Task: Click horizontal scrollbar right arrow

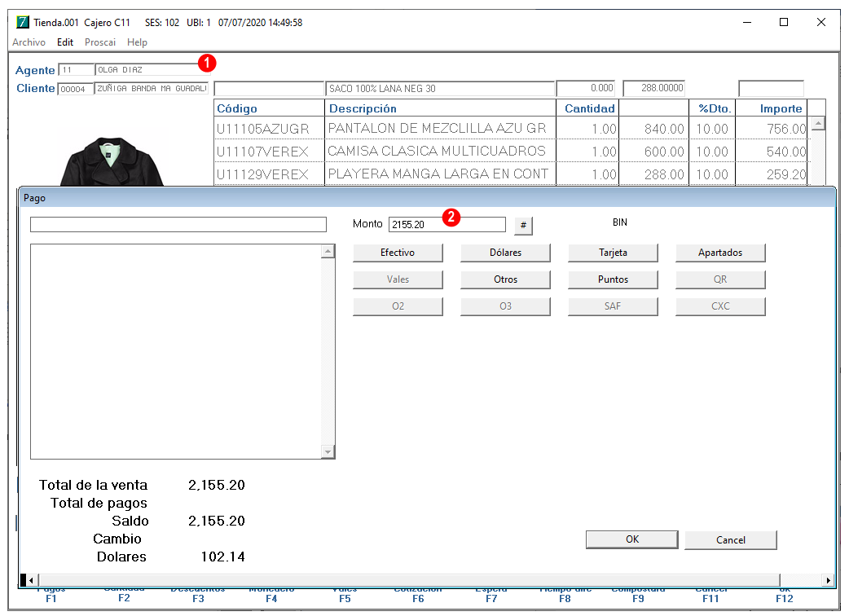Action: (828, 580)
